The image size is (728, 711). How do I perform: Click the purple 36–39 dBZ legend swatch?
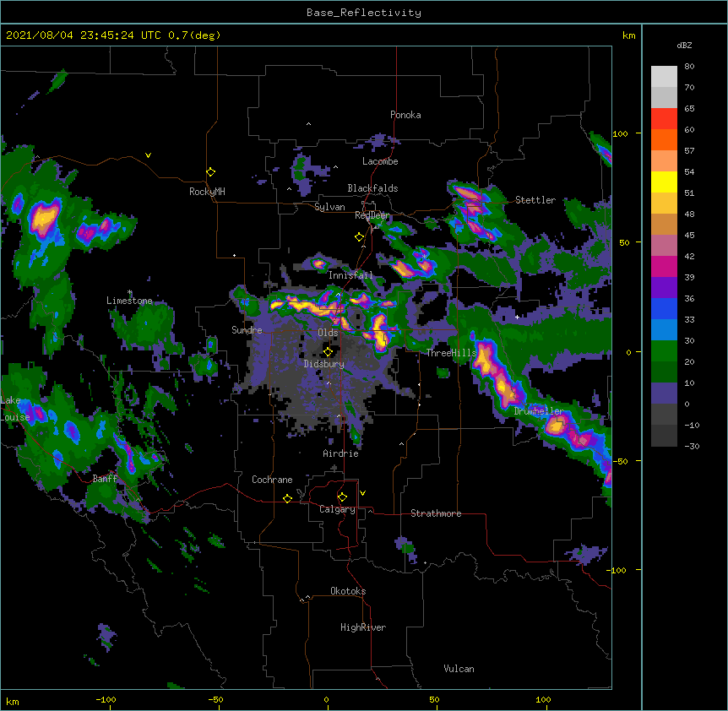tap(664, 288)
